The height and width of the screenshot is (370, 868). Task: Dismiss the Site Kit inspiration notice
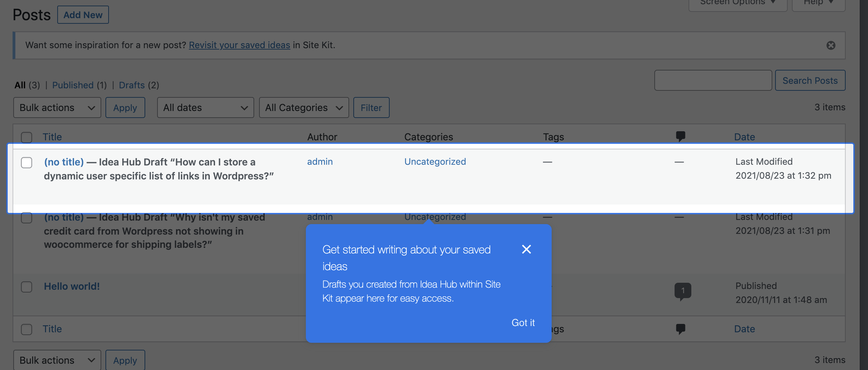click(x=831, y=45)
